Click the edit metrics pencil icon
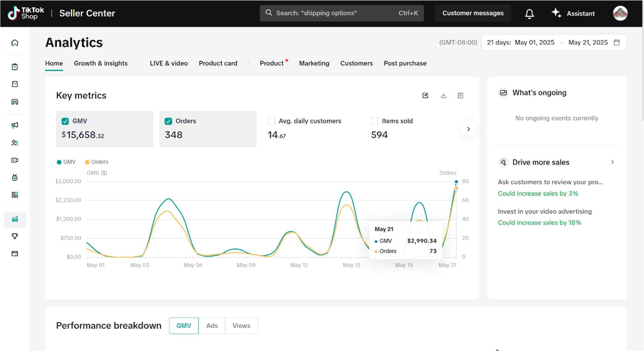Viewport: 644px width, 351px height. coord(425,95)
